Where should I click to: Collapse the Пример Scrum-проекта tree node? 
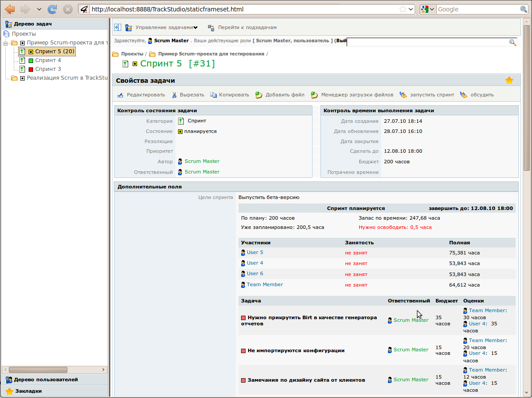pyautogui.click(x=5, y=43)
